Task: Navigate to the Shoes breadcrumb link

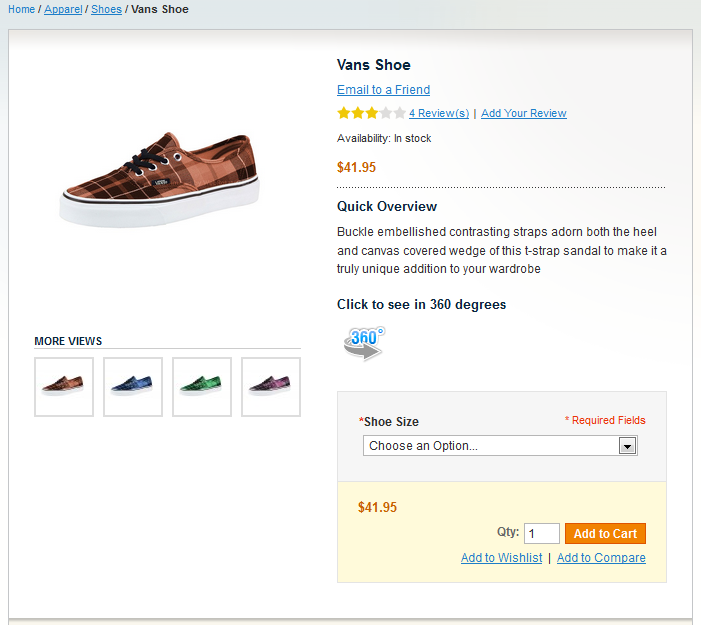Action: pos(106,9)
